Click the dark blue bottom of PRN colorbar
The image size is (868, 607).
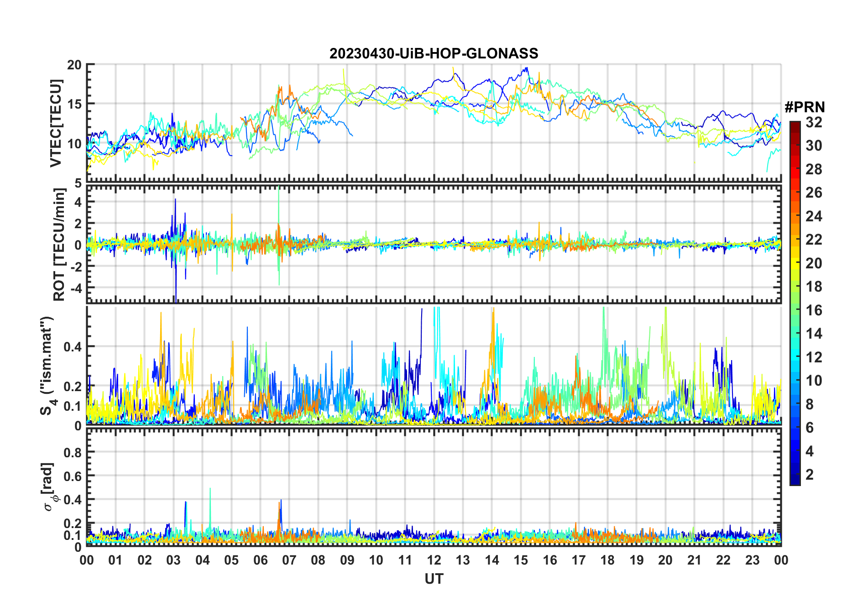coord(795,481)
